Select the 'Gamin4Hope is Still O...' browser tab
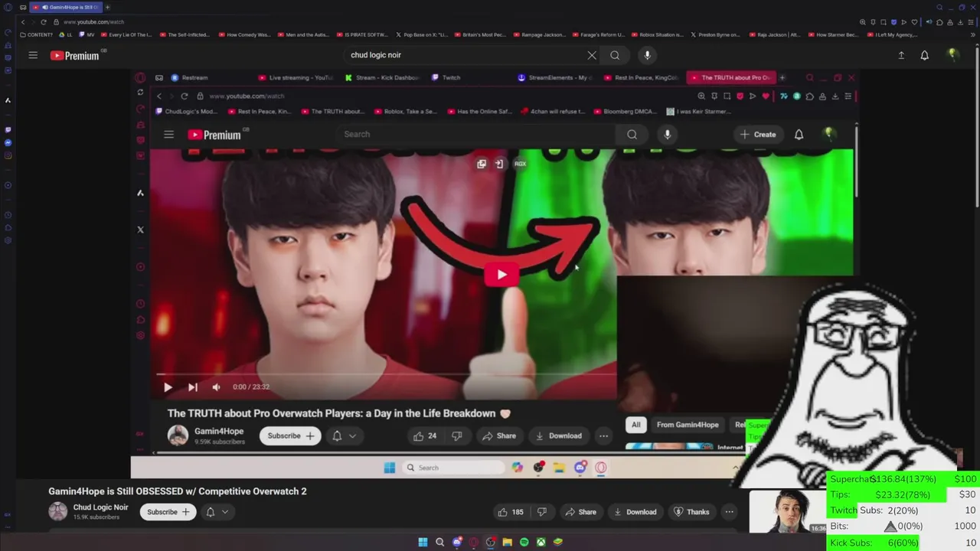Image resolution: width=980 pixels, height=551 pixels. 67,7
